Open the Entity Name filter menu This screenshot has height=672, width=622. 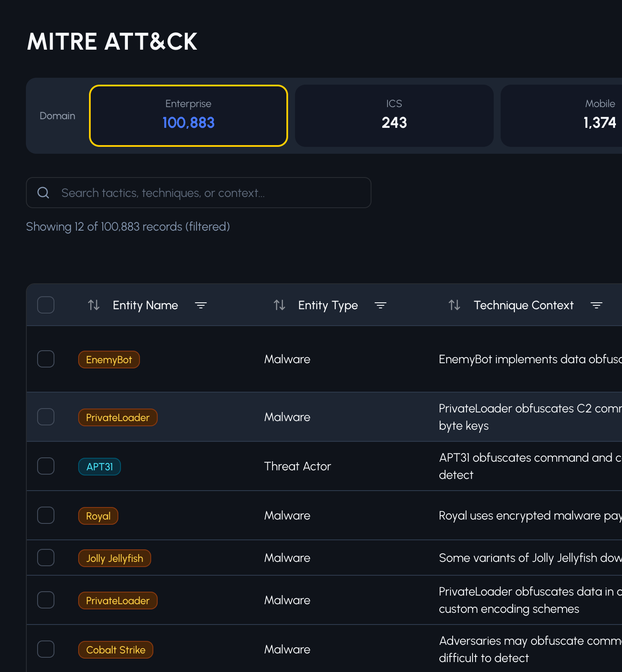pos(201,305)
